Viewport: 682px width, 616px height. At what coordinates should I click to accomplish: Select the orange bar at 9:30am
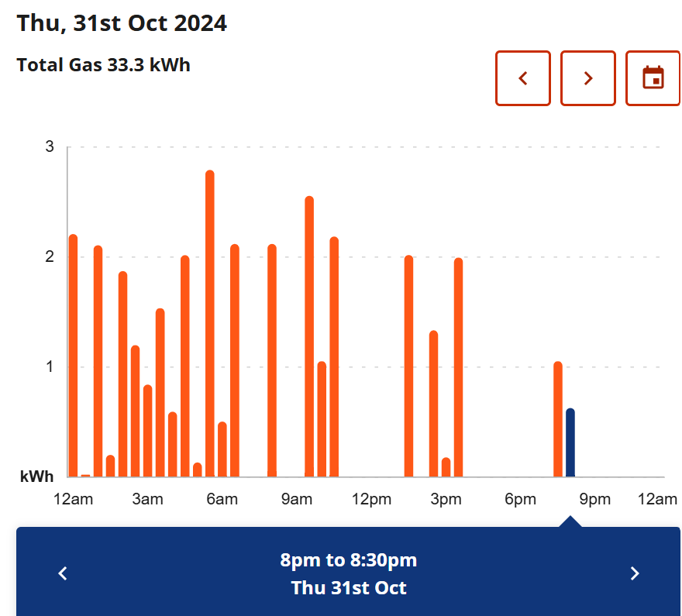click(x=309, y=337)
